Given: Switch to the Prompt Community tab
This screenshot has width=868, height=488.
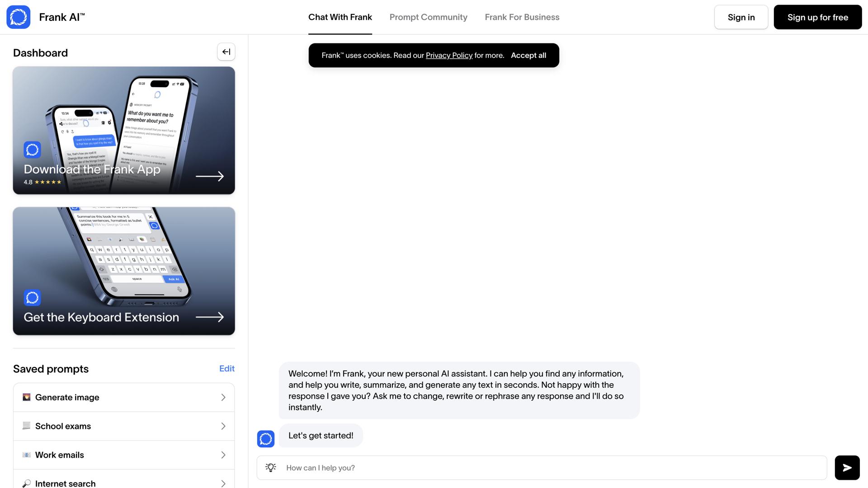Looking at the screenshot, I should pos(428,17).
